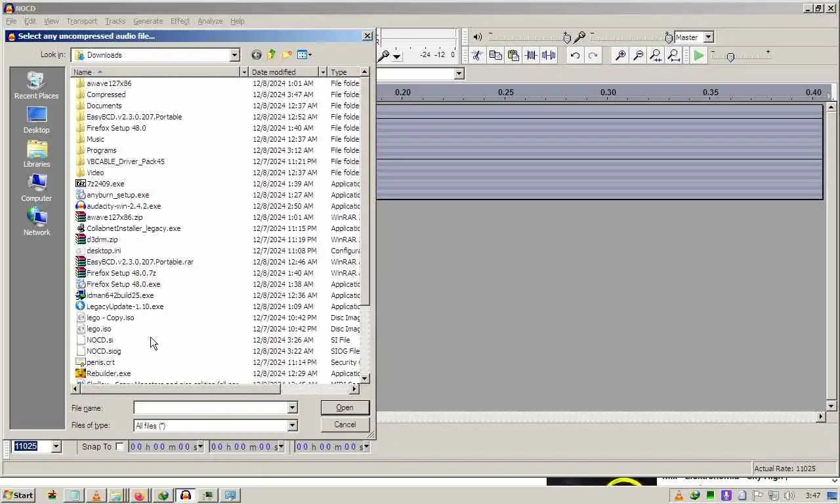
Task: Sort by Date modified column header
Action: pos(284,72)
